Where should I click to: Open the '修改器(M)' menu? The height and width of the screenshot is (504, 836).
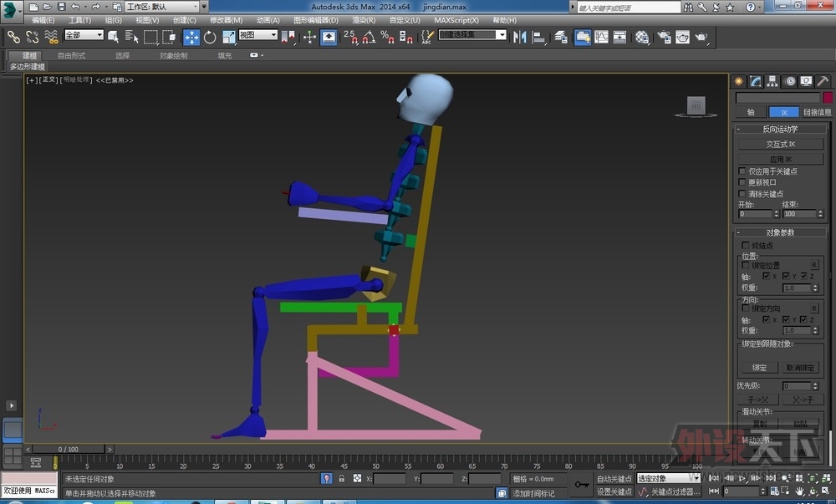coord(226,20)
